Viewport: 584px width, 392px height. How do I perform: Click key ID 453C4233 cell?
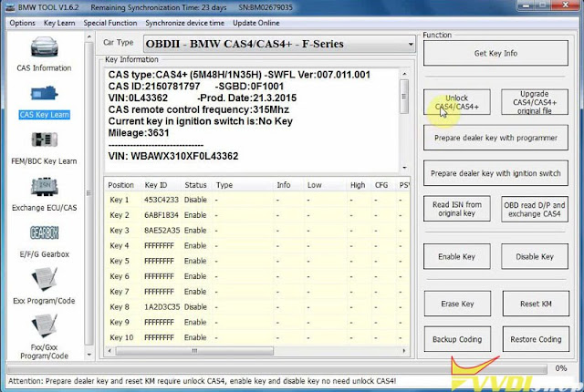point(162,200)
